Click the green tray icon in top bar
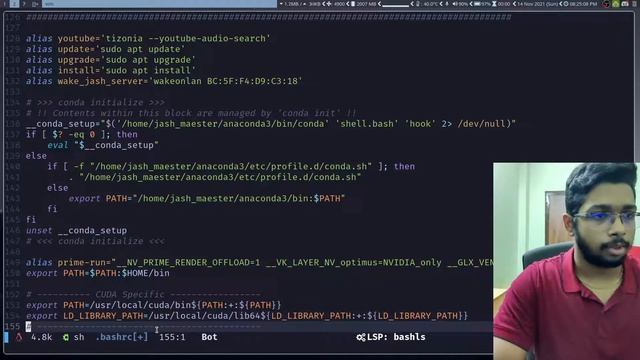This screenshot has width=640, height=360. 616,4
